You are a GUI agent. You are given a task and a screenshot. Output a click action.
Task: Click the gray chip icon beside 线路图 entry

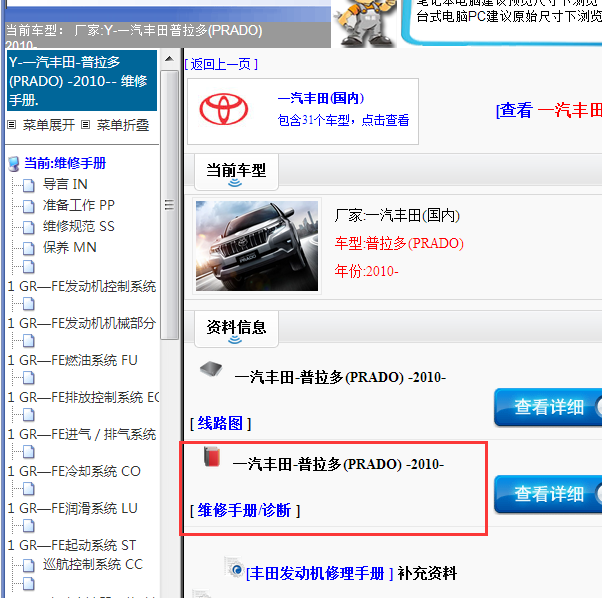pyautogui.click(x=211, y=369)
